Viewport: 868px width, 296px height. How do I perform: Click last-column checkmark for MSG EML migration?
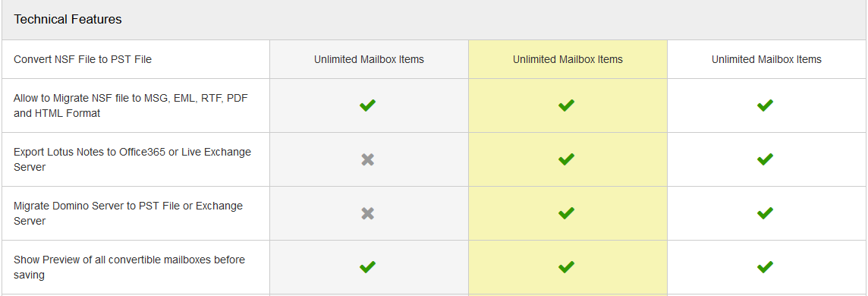click(765, 105)
